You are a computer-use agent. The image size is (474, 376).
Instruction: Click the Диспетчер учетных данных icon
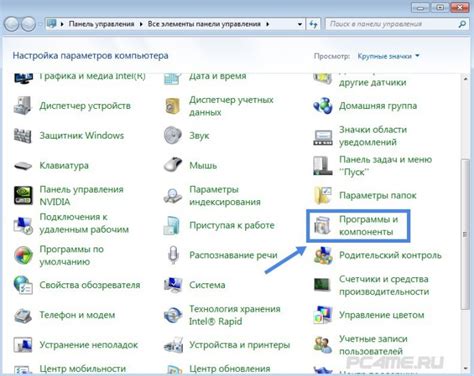173,106
